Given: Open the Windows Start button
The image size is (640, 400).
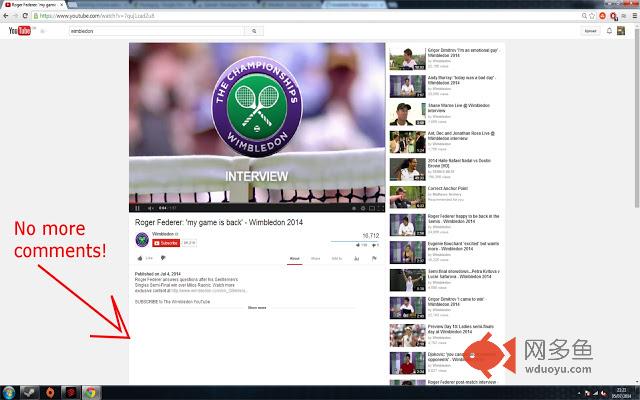Looking at the screenshot, I should pyautogui.click(x=9, y=393).
